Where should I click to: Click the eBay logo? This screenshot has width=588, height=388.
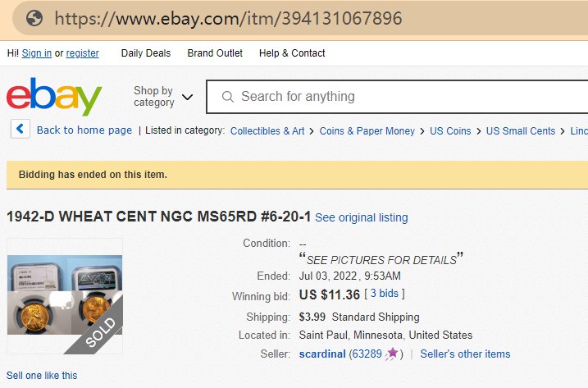click(x=54, y=96)
